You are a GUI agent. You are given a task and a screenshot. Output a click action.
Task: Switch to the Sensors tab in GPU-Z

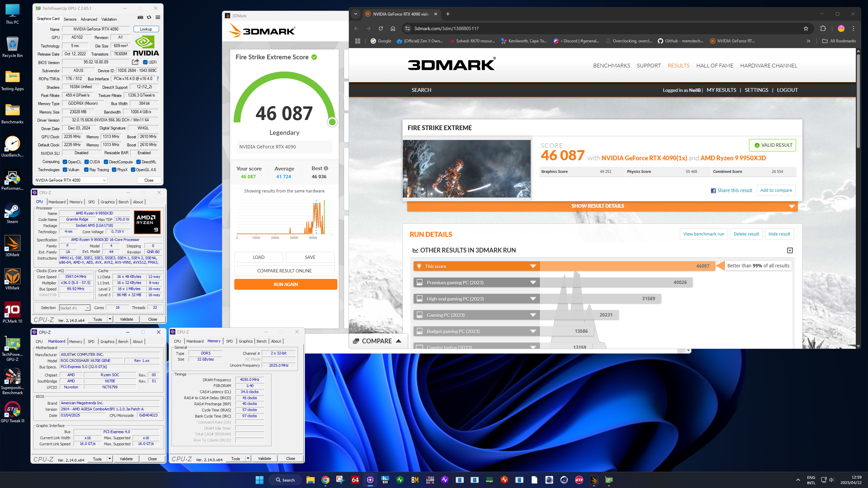tap(70, 19)
